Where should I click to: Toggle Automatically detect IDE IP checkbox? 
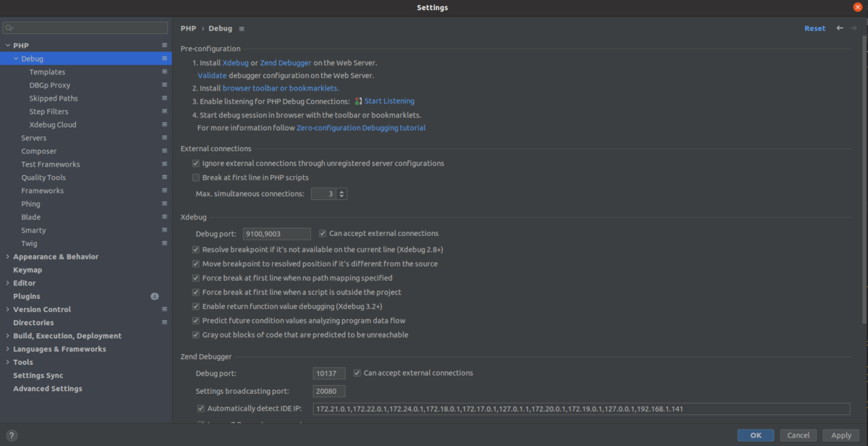tap(201, 409)
